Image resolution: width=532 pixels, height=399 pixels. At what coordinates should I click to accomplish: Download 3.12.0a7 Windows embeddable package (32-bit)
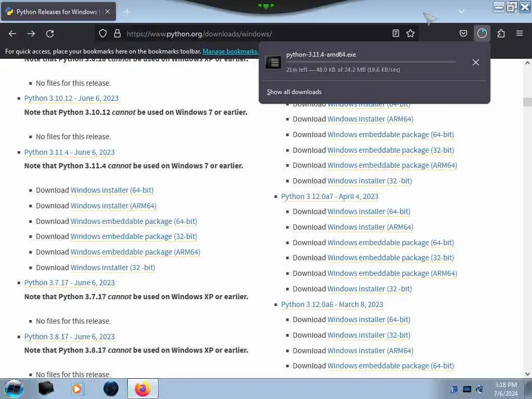coord(391,258)
